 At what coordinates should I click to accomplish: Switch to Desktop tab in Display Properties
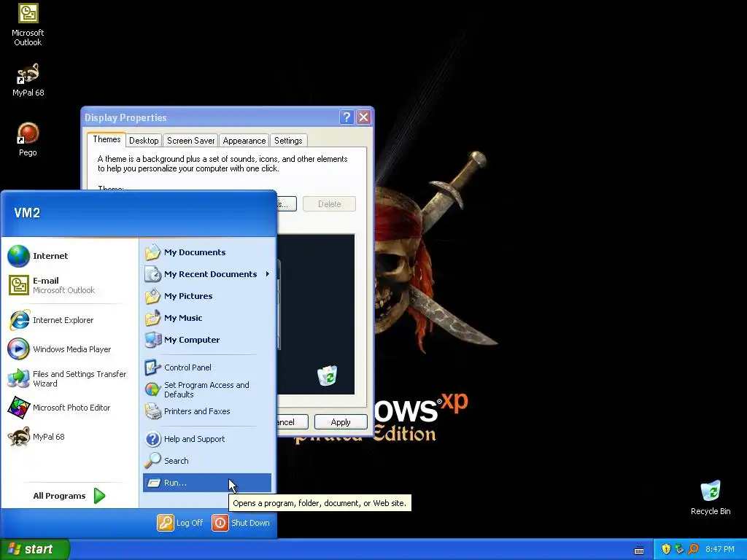point(144,141)
